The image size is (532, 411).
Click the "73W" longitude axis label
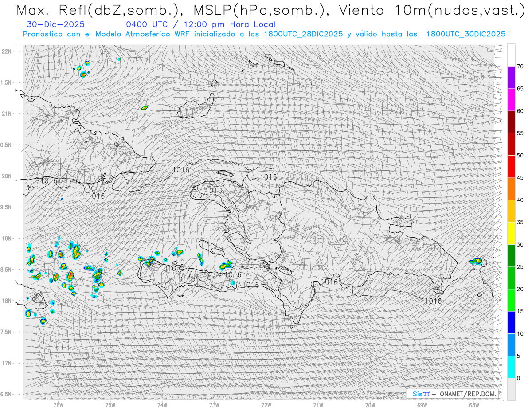214,405
